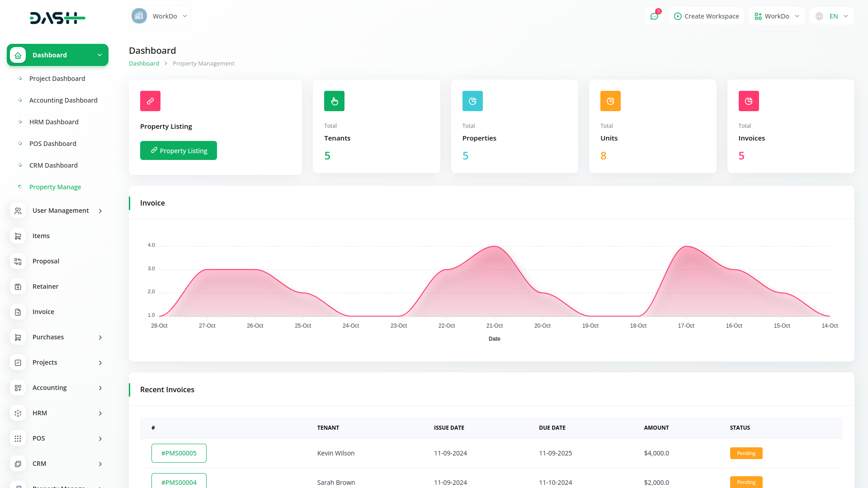Viewport: 868px width, 488px height.
Task: Select Accounting Dashboard from sidebar
Action: (x=63, y=100)
